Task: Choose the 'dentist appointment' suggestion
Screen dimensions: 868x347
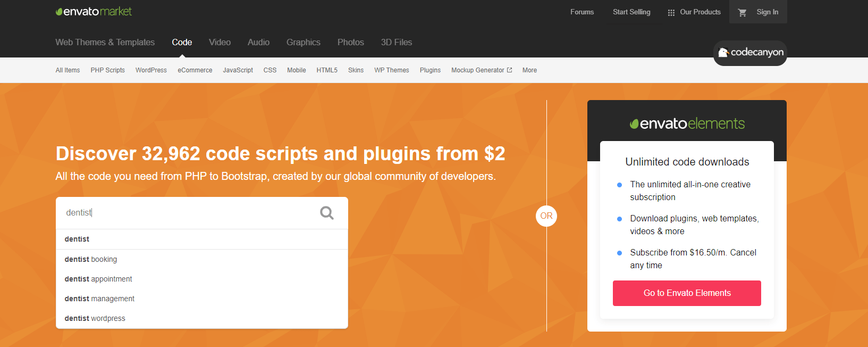Action: [202, 279]
